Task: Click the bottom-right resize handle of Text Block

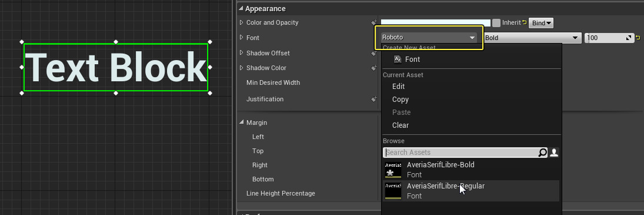Action: [x=210, y=93]
